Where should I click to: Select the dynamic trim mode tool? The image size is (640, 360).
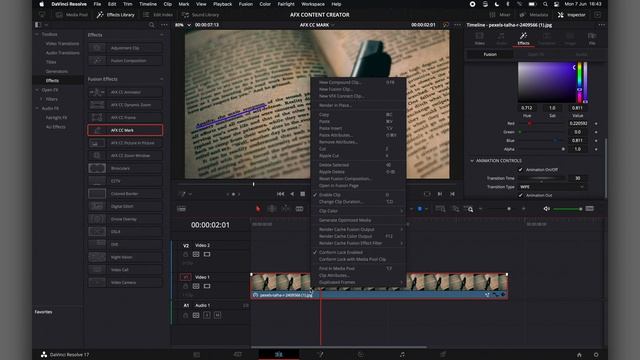285,209
